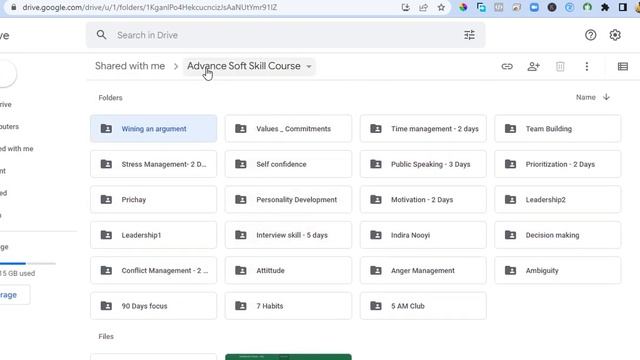Reverse sort direction arrow next to Name
The image size is (640, 360).
point(606,97)
